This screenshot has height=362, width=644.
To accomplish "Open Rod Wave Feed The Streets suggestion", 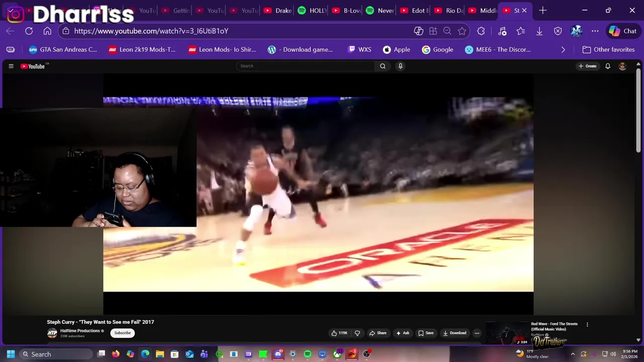I will pyautogui.click(x=554, y=326).
